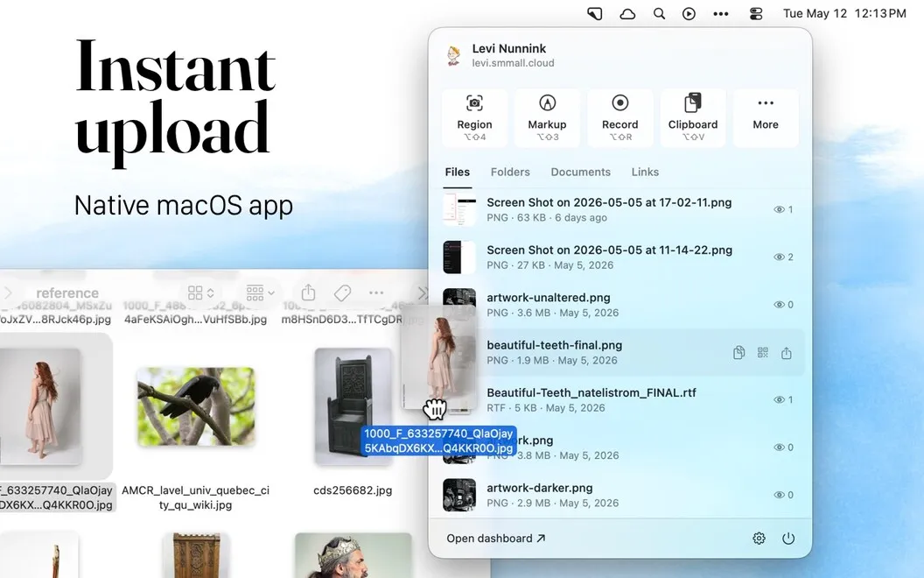This screenshot has height=578, width=924.
Task: Click the play circle menu bar icon
Action: (x=689, y=13)
